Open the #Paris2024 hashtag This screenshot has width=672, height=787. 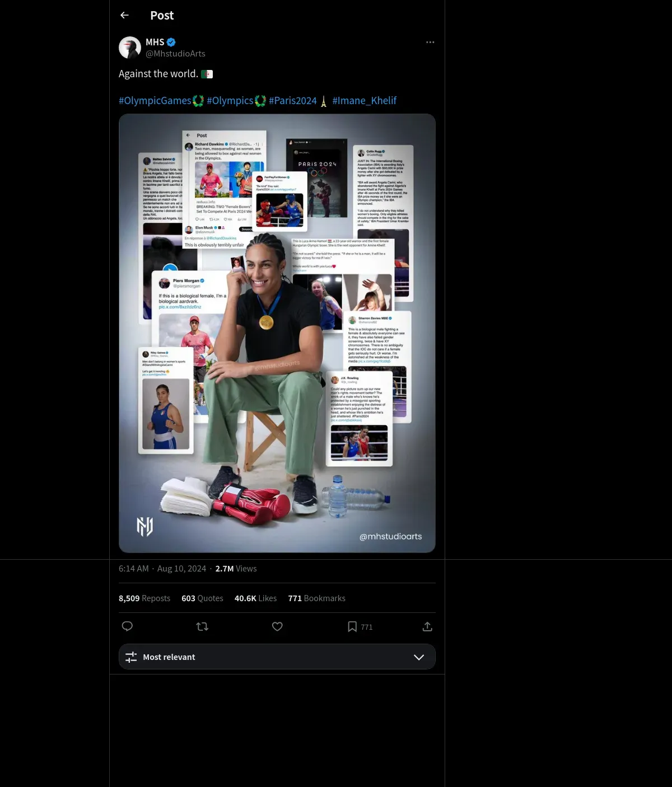(x=293, y=101)
